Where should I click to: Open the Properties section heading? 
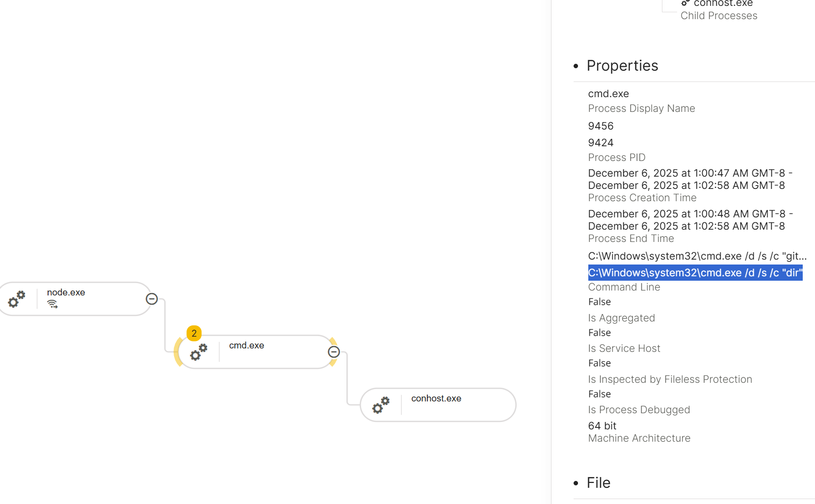(x=622, y=65)
